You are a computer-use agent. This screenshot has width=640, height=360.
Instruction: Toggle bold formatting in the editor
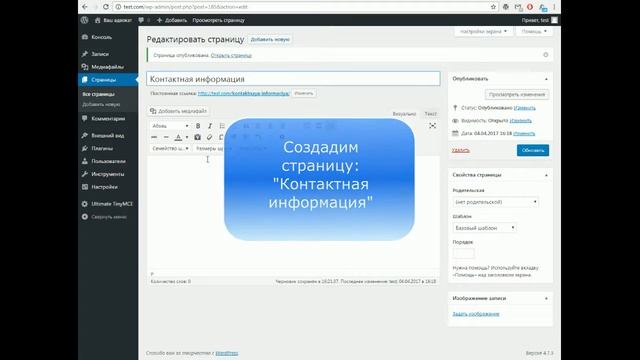(x=198, y=126)
